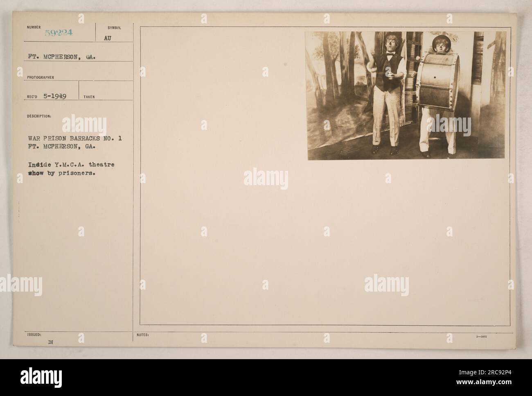Viewport: 532px width, 396px height.
Task: Click the received date 5-1919
Action: tap(55, 97)
